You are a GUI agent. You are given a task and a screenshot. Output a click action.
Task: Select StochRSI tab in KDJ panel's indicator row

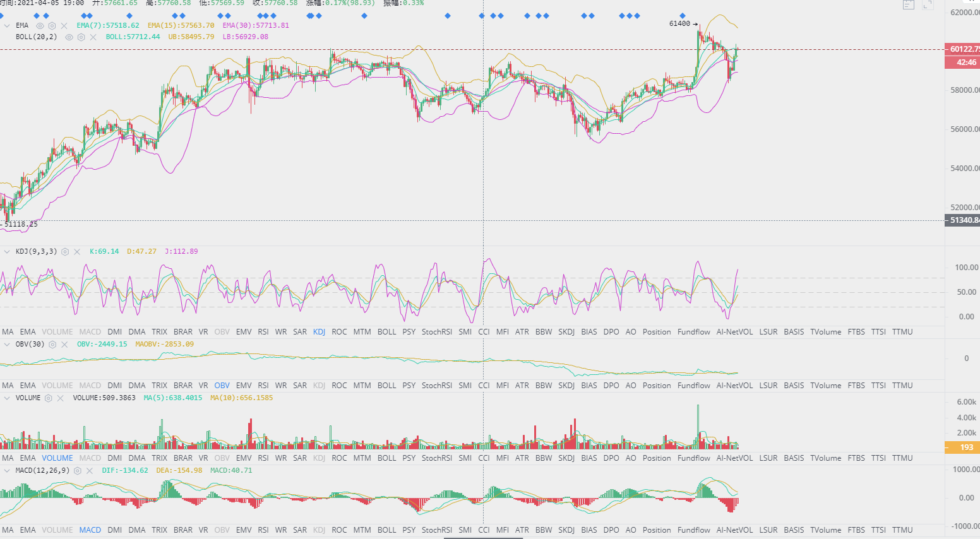(437, 332)
